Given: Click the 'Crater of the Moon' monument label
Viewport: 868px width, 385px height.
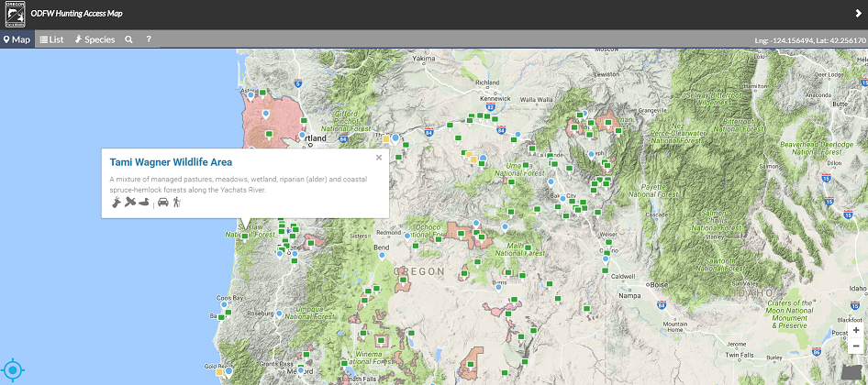Looking at the screenshot, I should click(791, 314).
